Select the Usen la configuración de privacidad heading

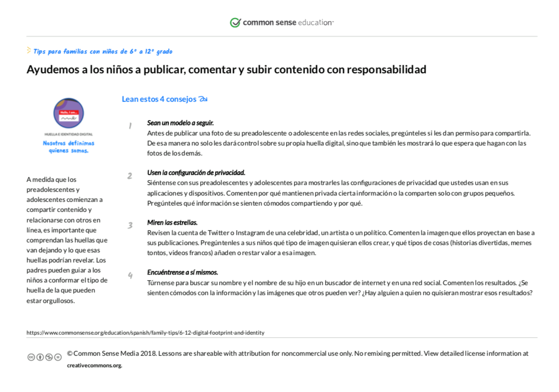coord(196,172)
